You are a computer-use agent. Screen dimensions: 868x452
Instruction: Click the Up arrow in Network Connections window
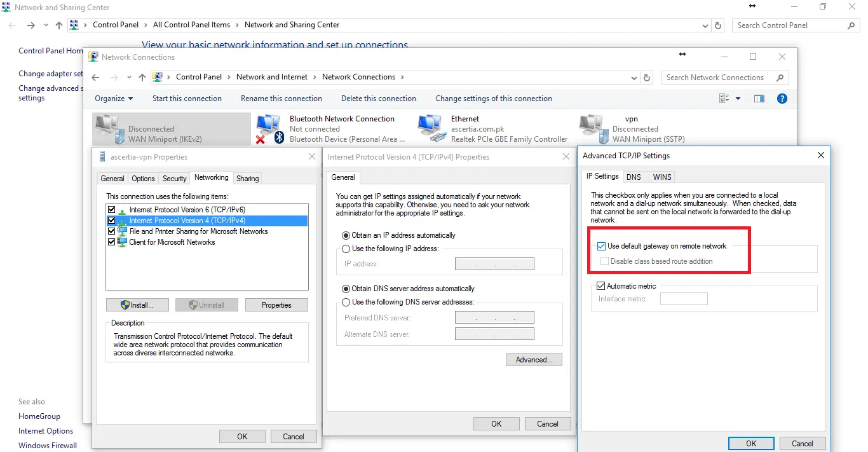[142, 78]
